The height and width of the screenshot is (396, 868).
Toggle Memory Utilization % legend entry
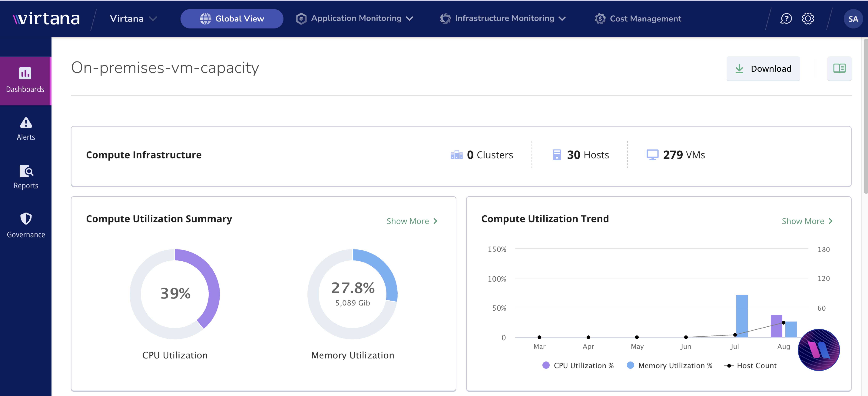click(669, 365)
